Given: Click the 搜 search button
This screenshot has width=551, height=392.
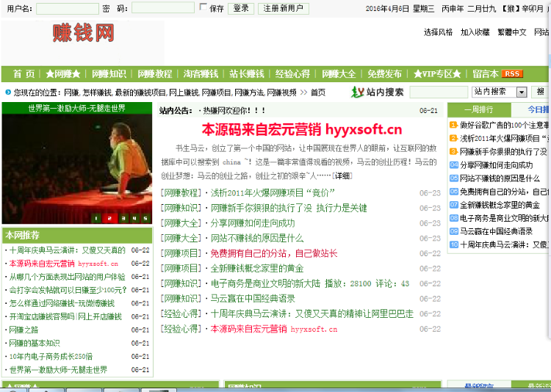Looking at the screenshot, I should pos(541,92).
